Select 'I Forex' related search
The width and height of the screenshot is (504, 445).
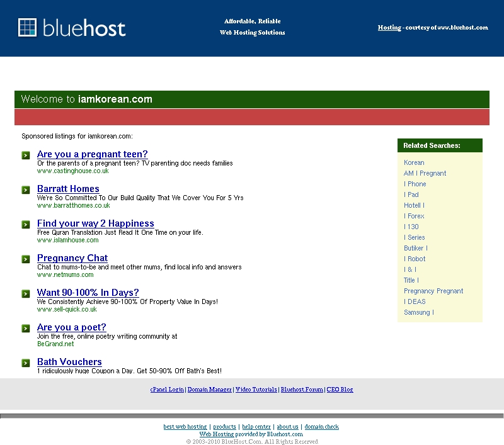414,216
